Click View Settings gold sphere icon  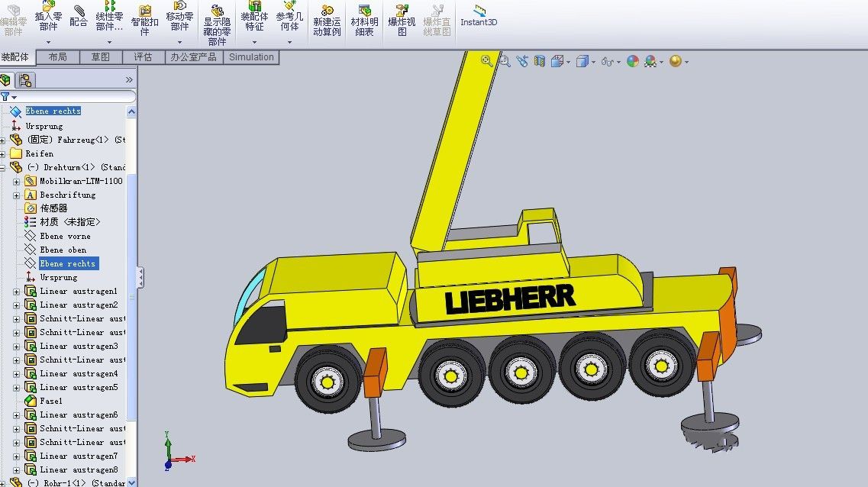(676, 61)
